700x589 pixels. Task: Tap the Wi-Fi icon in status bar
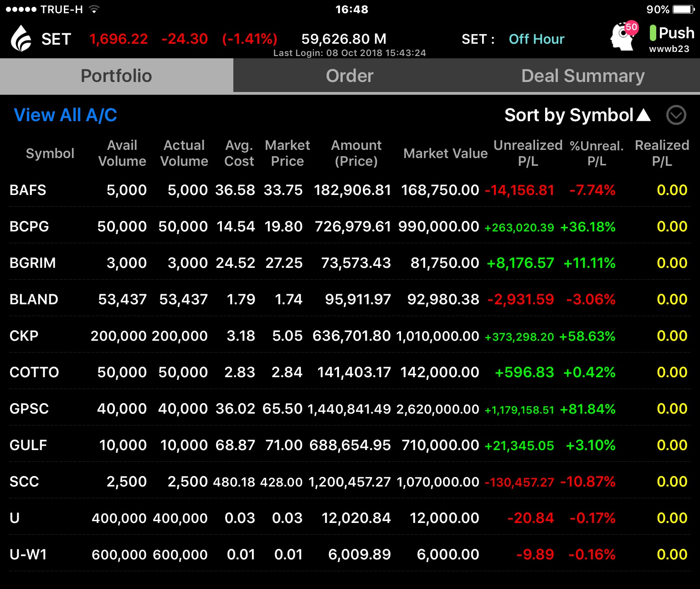pyautogui.click(x=94, y=9)
